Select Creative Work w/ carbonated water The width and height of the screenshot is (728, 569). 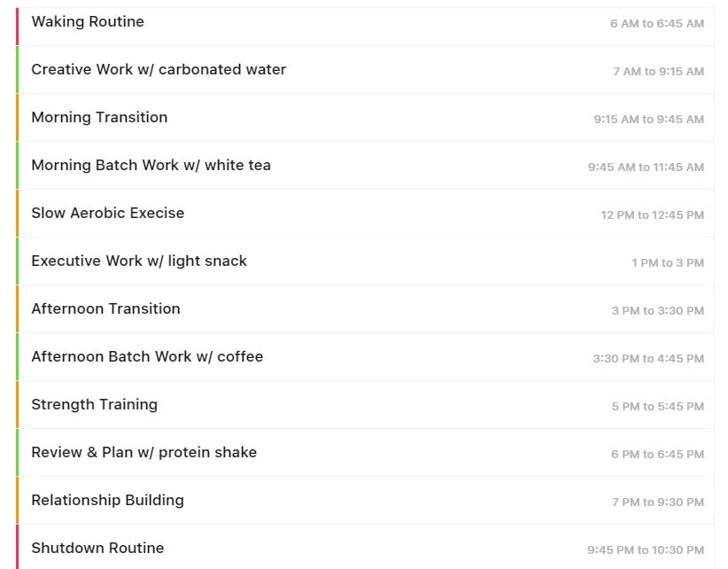(366, 70)
